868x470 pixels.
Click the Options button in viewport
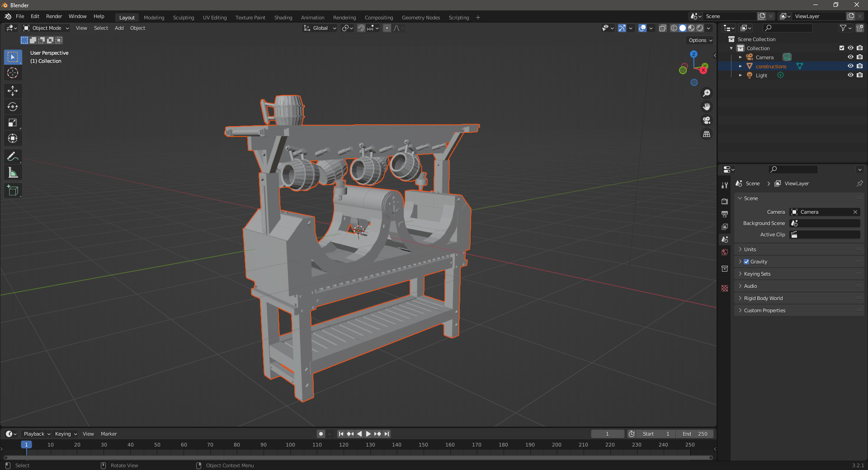point(700,40)
